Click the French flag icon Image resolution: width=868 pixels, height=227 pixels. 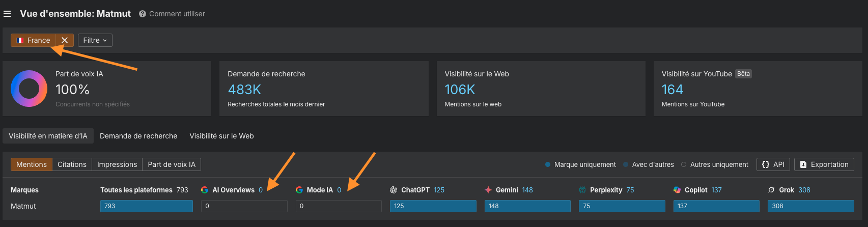[20, 40]
